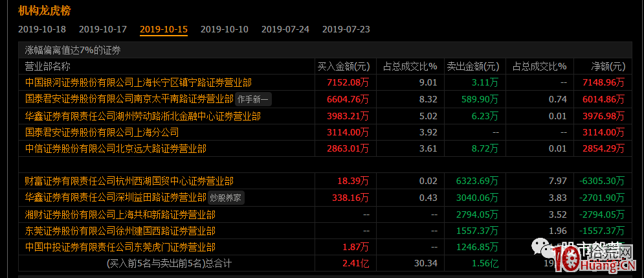
Task: Open 中国中投证券东莞虎门证券营业部 link
Action: 120,247
